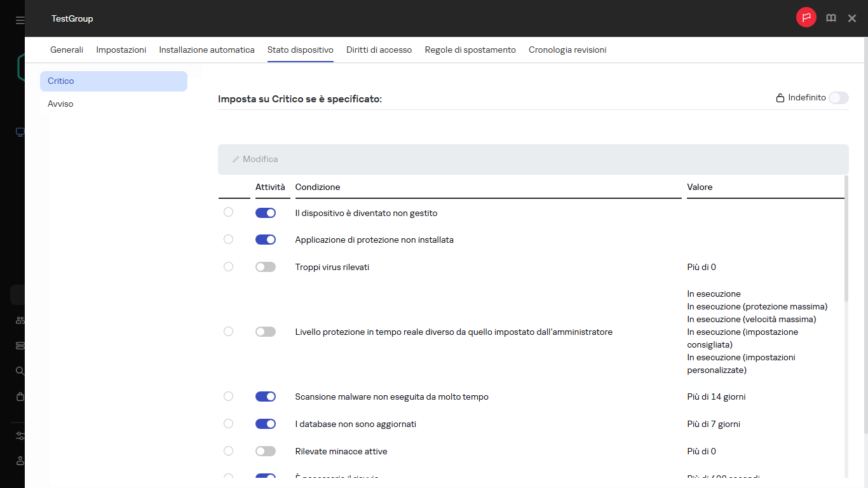The image size is (868, 488).
Task: Enable the Troppi virus rilevati condition
Action: coord(265,267)
